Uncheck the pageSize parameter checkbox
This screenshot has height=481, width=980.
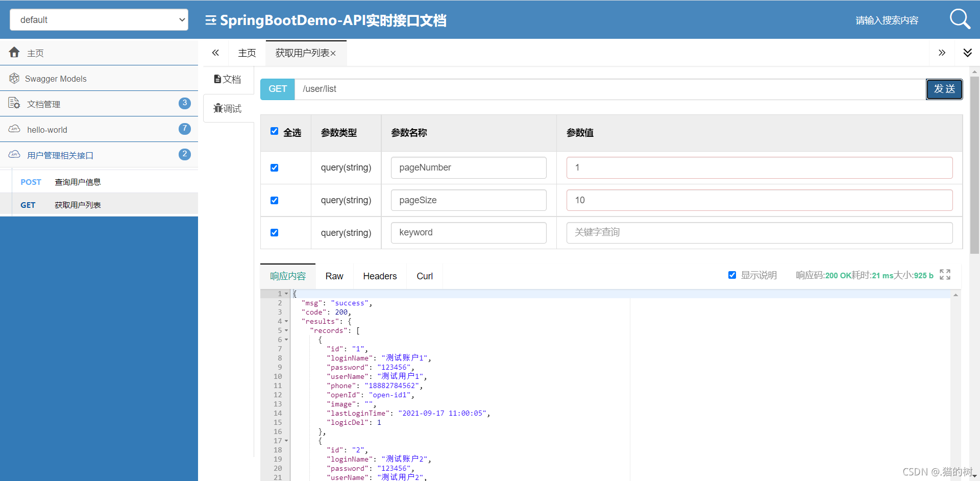274,200
